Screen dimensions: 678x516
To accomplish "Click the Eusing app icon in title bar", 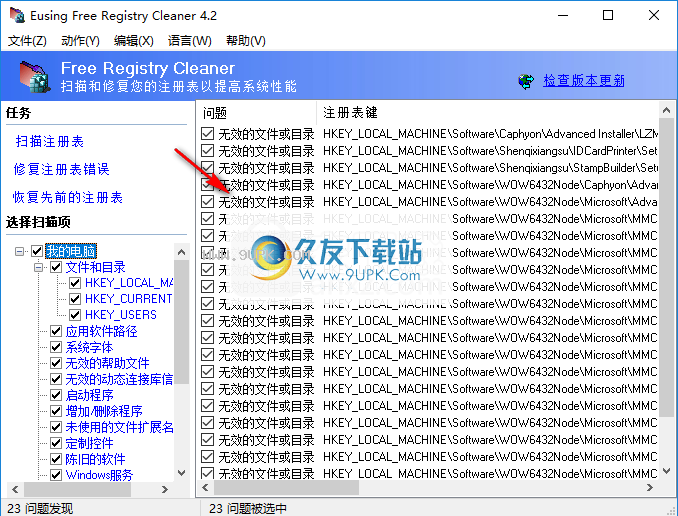I will (17, 15).
